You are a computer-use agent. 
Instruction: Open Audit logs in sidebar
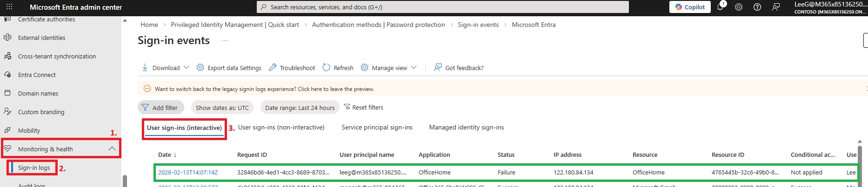32,185
